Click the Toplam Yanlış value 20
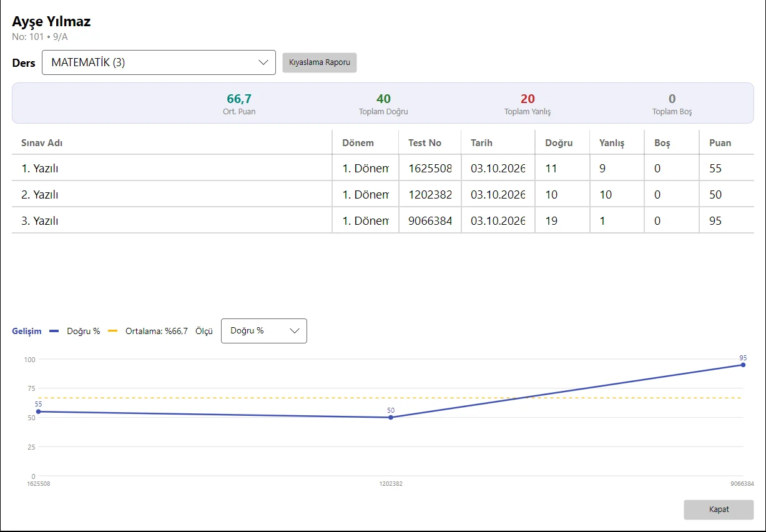The height and width of the screenshot is (532, 766). click(x=528, y=99)
